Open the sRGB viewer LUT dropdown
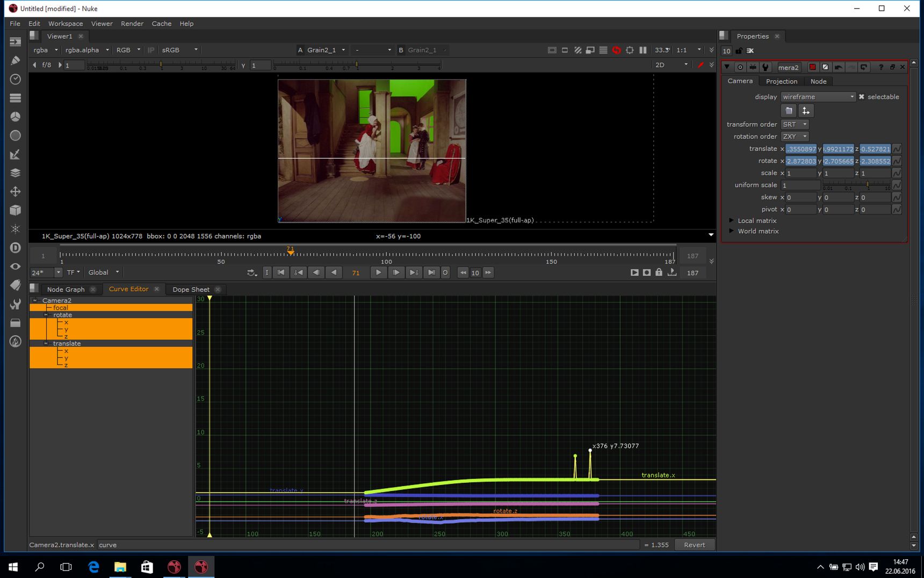The width and height of the screenshot is (924, 578). click(x=180, y=50)
